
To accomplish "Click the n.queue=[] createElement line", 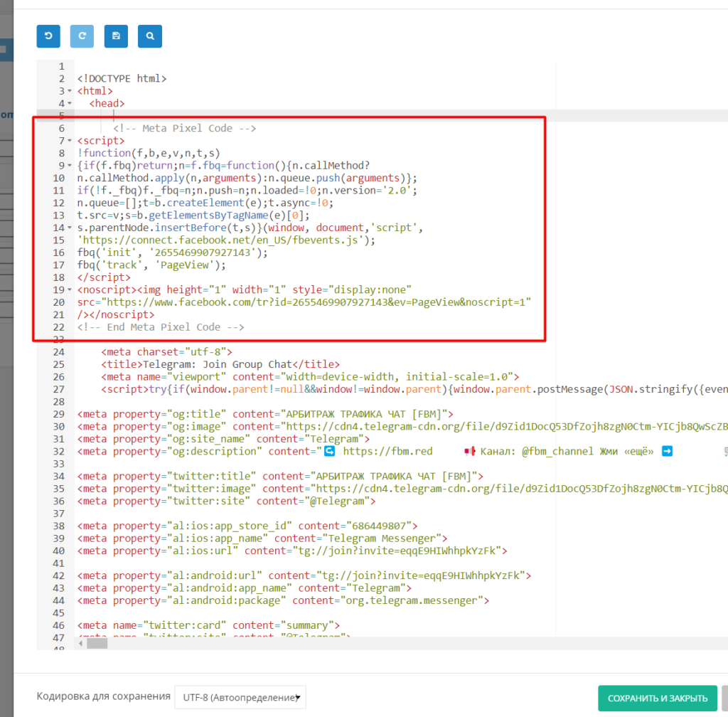I will tap(205, 203).
